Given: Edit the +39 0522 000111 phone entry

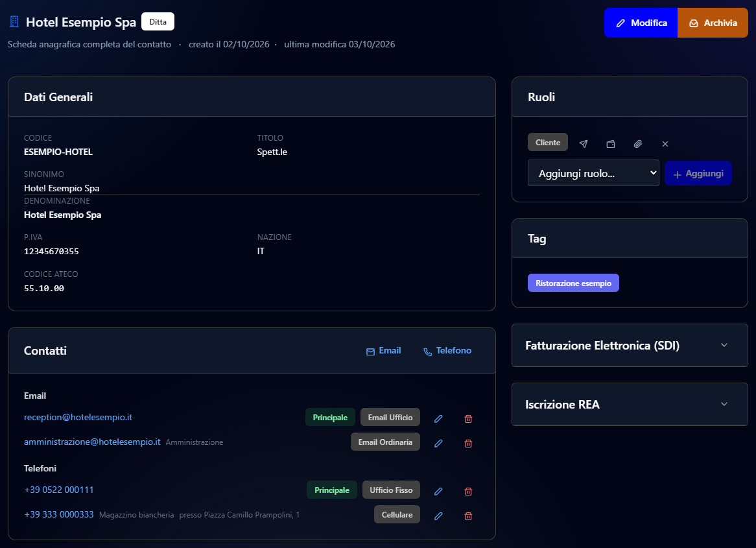Looking at the screenshot, I should click(438, 491).
